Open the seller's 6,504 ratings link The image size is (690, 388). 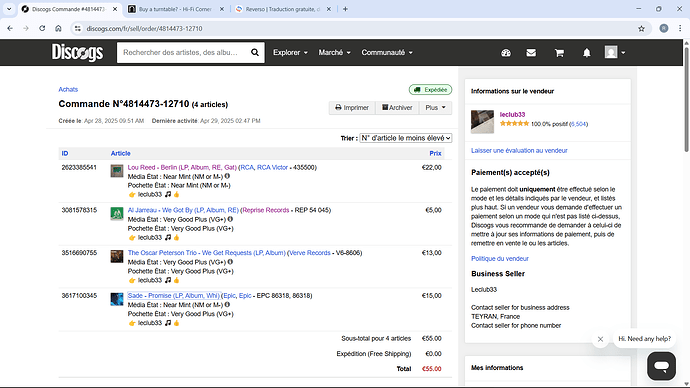(578, 124)
